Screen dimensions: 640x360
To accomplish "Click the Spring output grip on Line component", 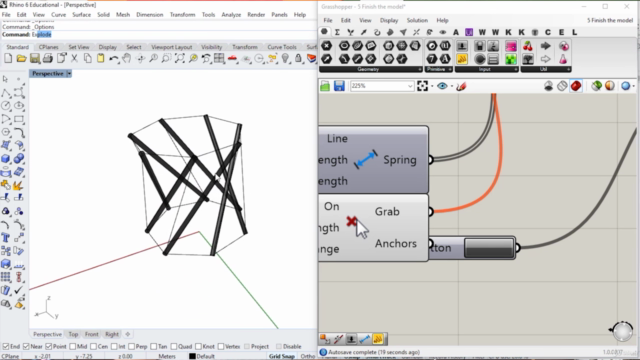I will coord(430,160).
